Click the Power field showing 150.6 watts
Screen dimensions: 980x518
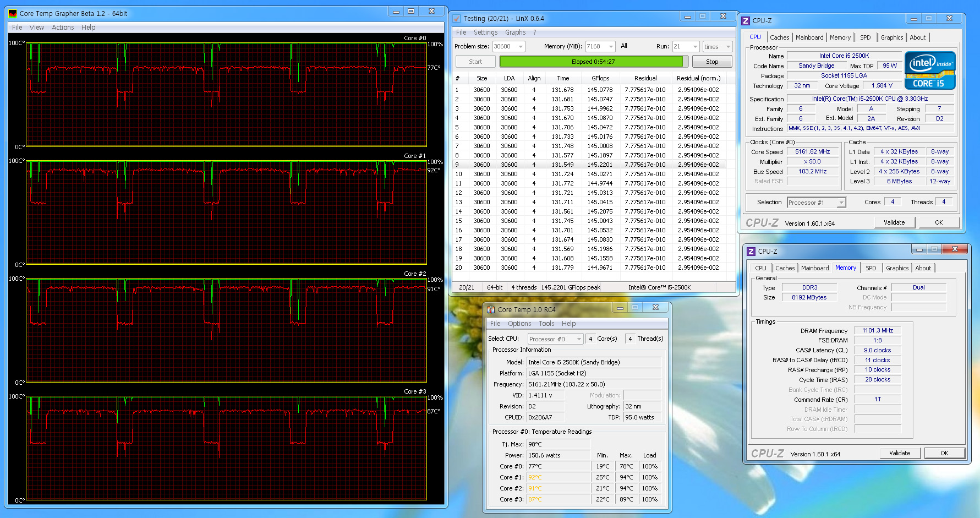click(559, 455)
